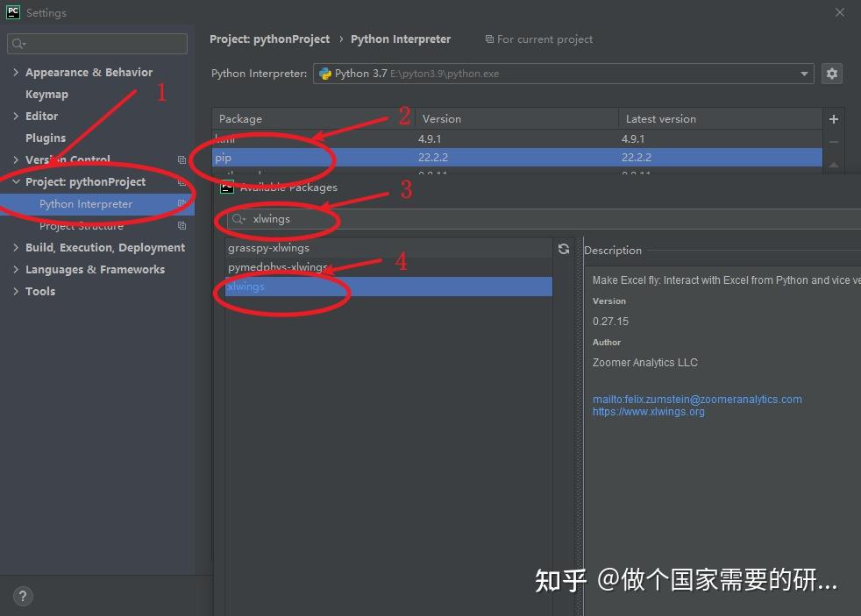This screenshot has height=616, width=861.
Task: Click the refresh icon in Available Packages
Action: [x=564, y=249]
